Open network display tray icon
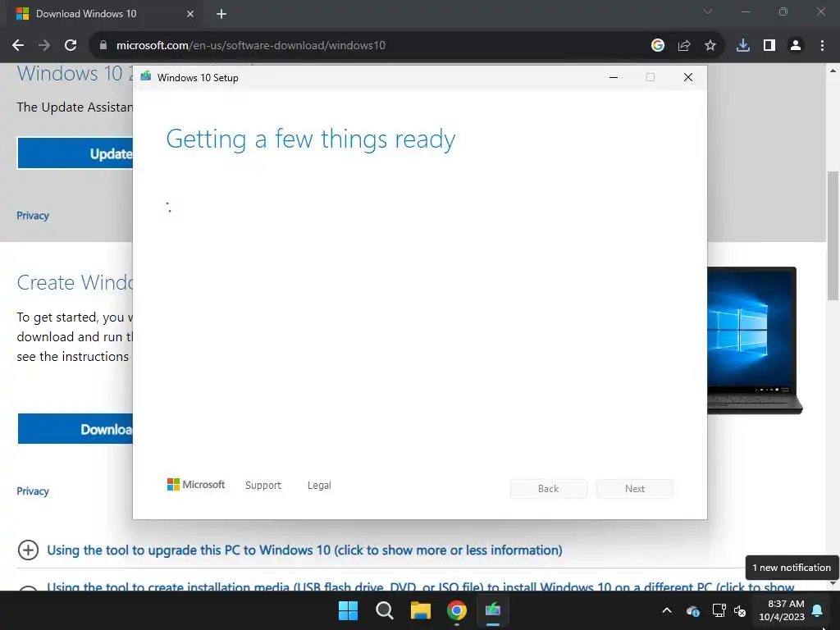This screenshot has width=840, height=630. pos(719,610)
